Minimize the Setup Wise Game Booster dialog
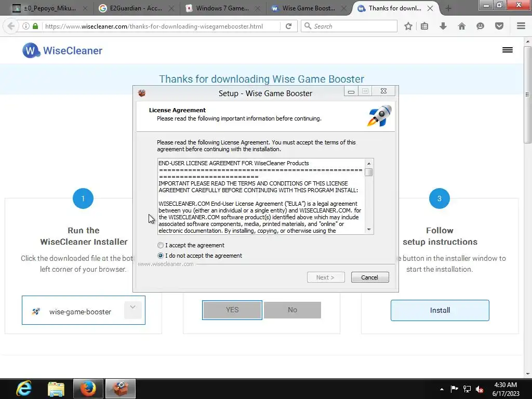The height and width of the screenshot is (399, 532). pyautogui.click(x=351, y=91)
